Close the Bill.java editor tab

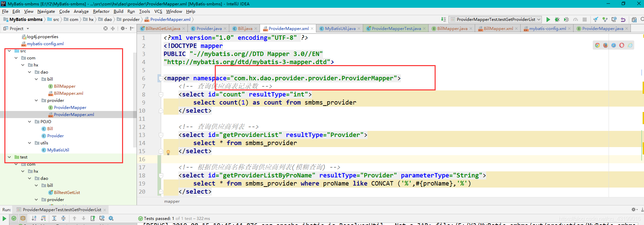tap(256, 29)
